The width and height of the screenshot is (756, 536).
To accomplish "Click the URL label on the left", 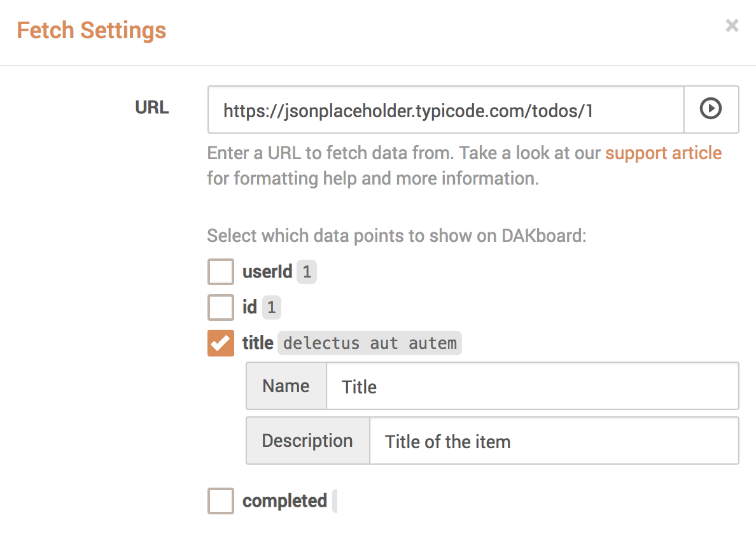I will [151, 108].
